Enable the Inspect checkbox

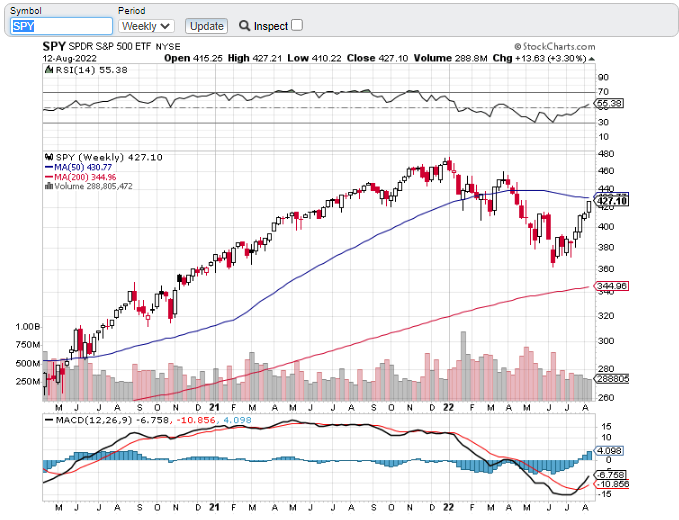(296, 25)
